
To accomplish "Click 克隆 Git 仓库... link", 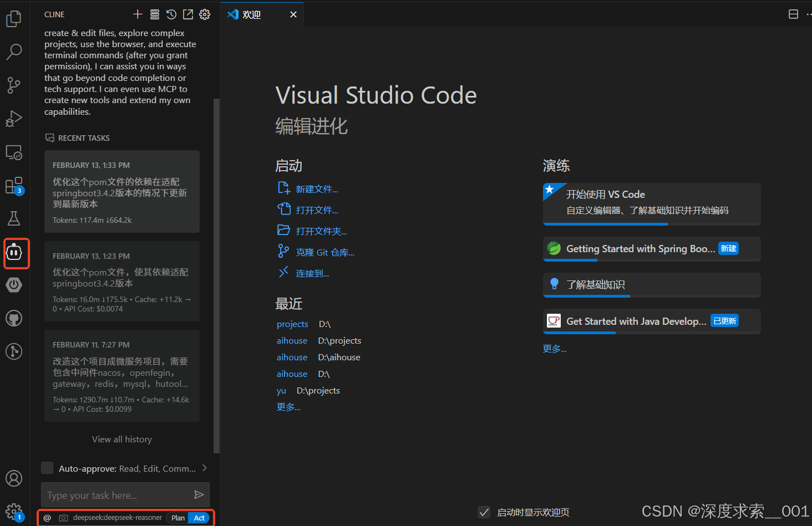I will click(325, 252).
